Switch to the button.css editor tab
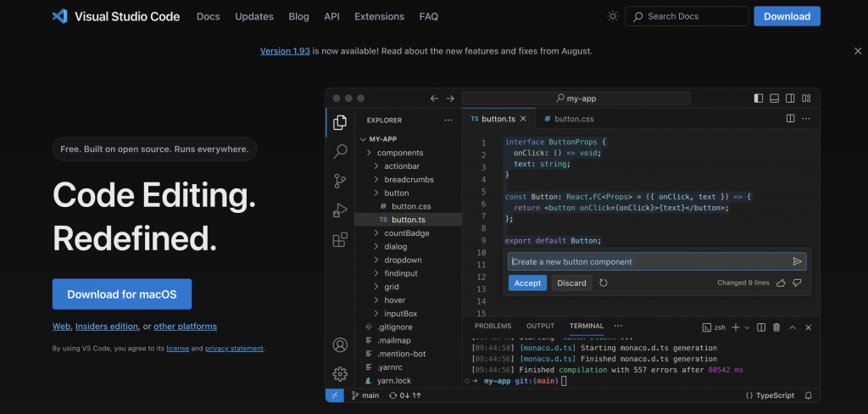This screenshot has width=868, height=414. coord(569,119)
